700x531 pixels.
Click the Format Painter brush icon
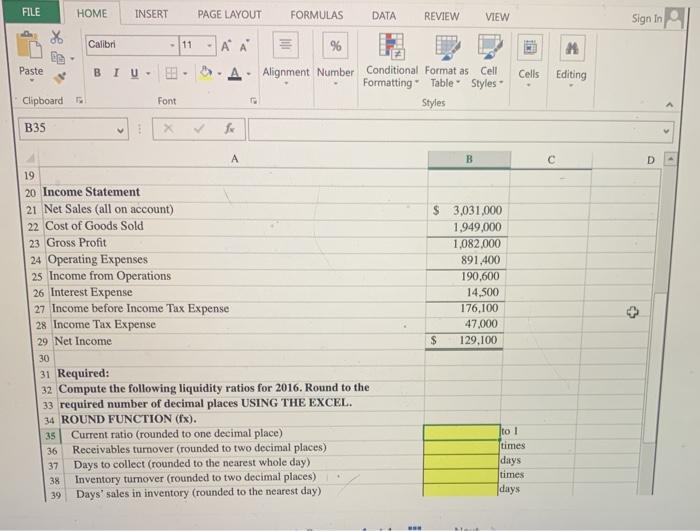click(x=59, y=78)
